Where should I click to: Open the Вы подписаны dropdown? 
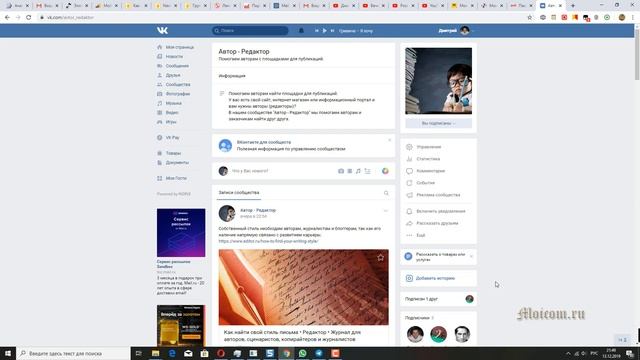(x=438, y=123)
